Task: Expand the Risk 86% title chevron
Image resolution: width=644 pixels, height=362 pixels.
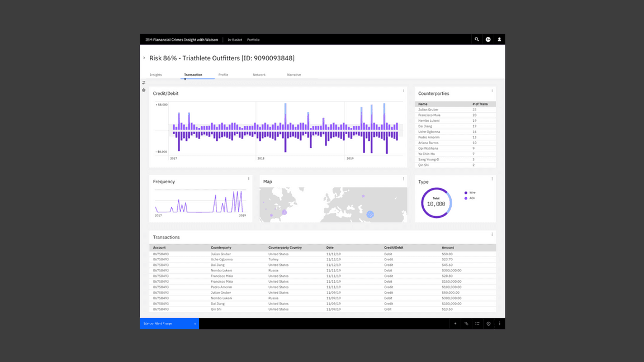Action: 144,58
